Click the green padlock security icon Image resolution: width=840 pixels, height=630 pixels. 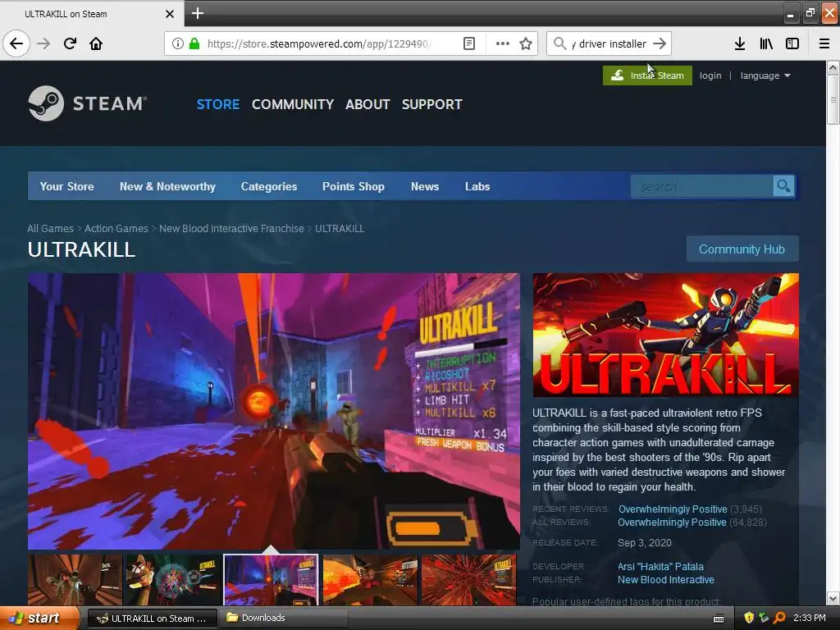pyautogui.click(x=194, y=43)
